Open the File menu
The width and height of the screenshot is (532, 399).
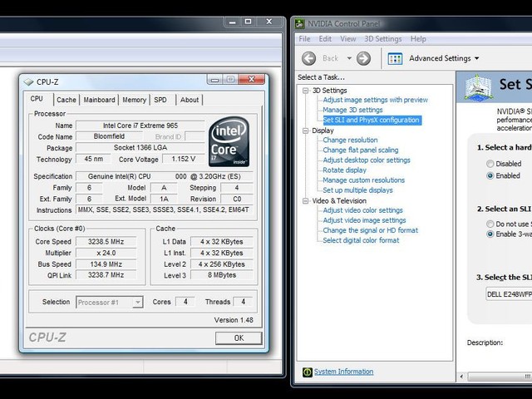[304, 39]
